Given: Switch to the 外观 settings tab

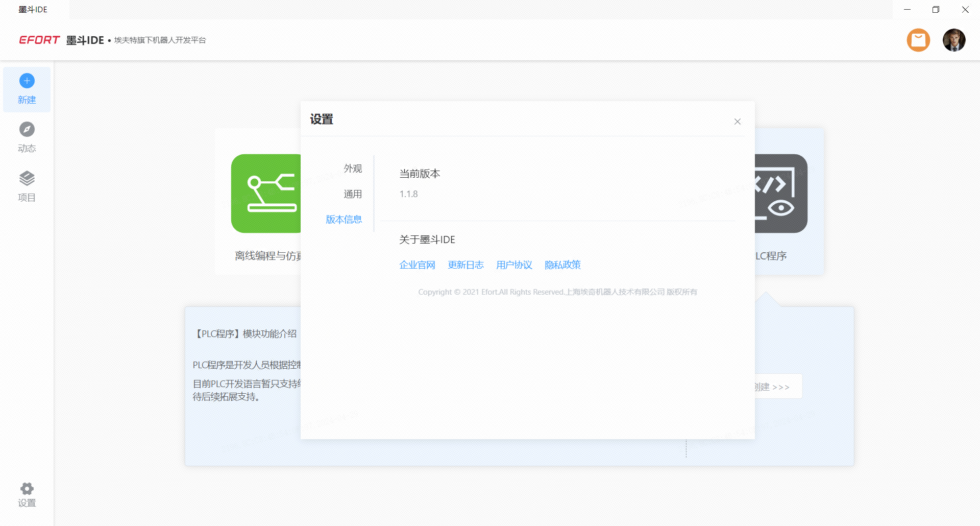Looking at the screenshot, I should point(352,169).
